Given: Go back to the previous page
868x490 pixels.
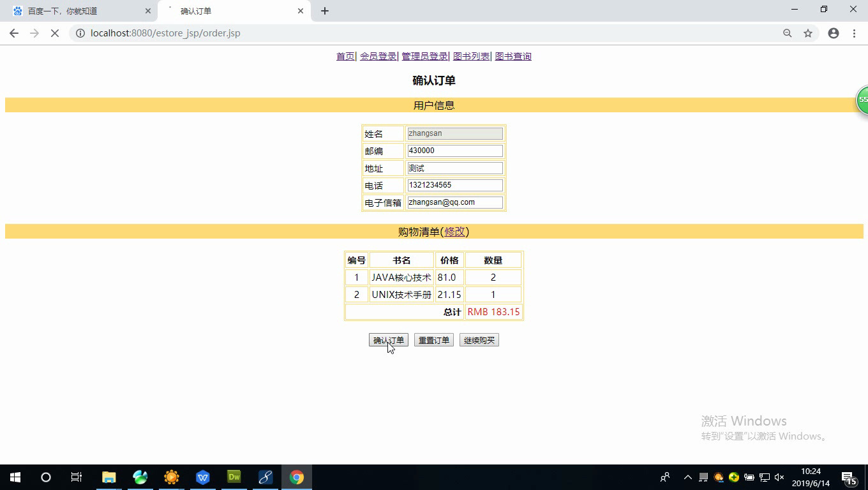Looking at the screenshot, I should coord(14,33).
